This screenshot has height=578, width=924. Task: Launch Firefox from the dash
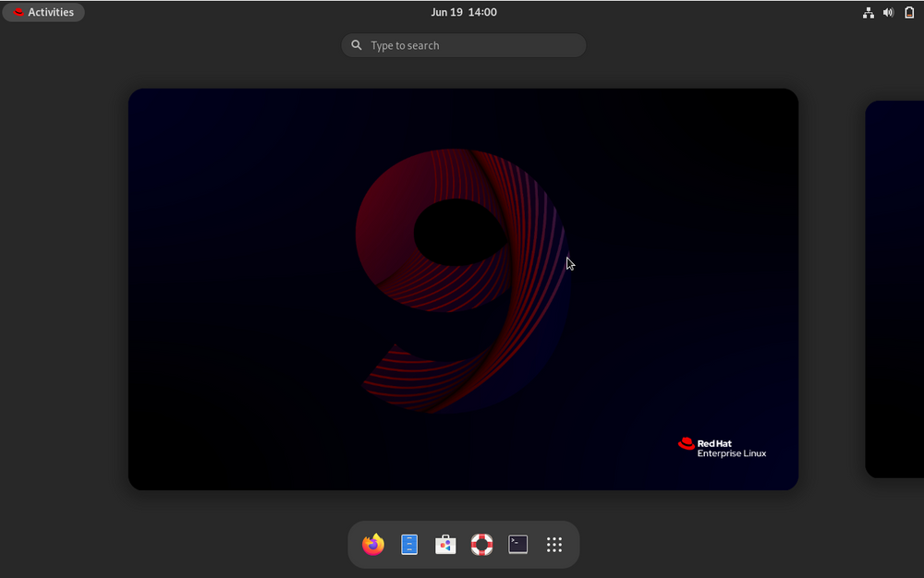click(372, 544)
